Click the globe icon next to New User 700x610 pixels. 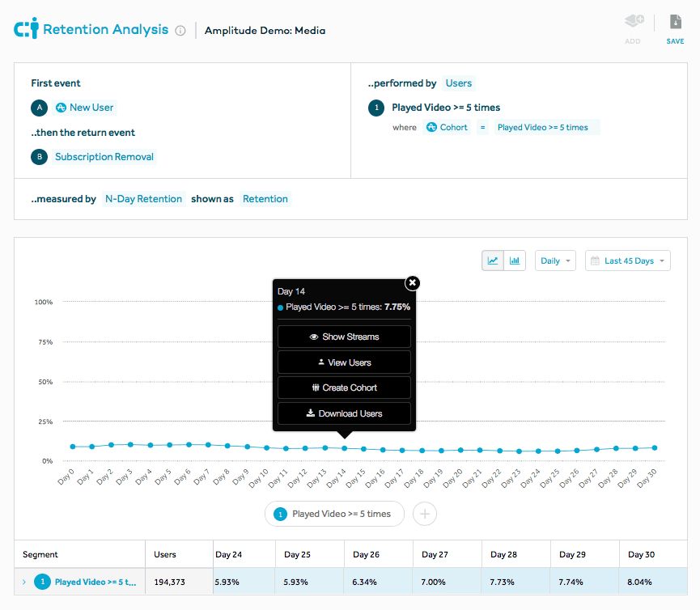[62, 107]
